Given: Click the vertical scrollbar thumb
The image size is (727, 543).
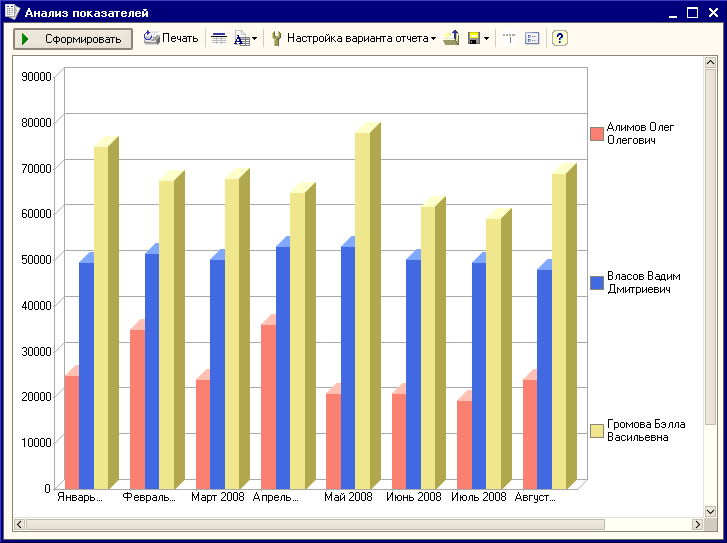Looking at the screenshot, I should (x=710, y=247).
